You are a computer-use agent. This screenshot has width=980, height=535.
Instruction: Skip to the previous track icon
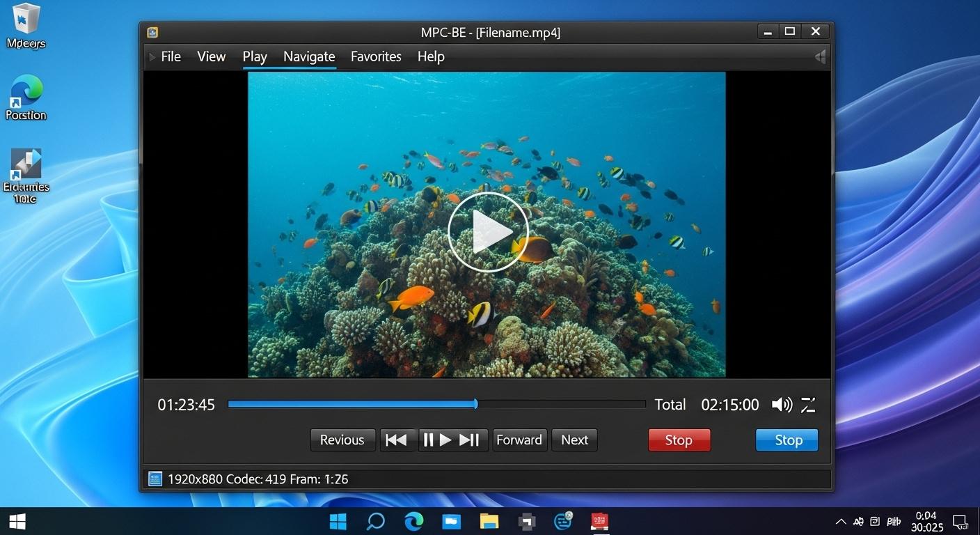pos(396,440)
